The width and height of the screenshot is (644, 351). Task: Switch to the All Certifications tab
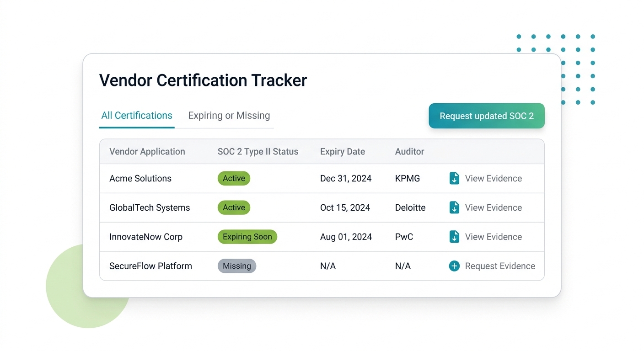[137, 116]
